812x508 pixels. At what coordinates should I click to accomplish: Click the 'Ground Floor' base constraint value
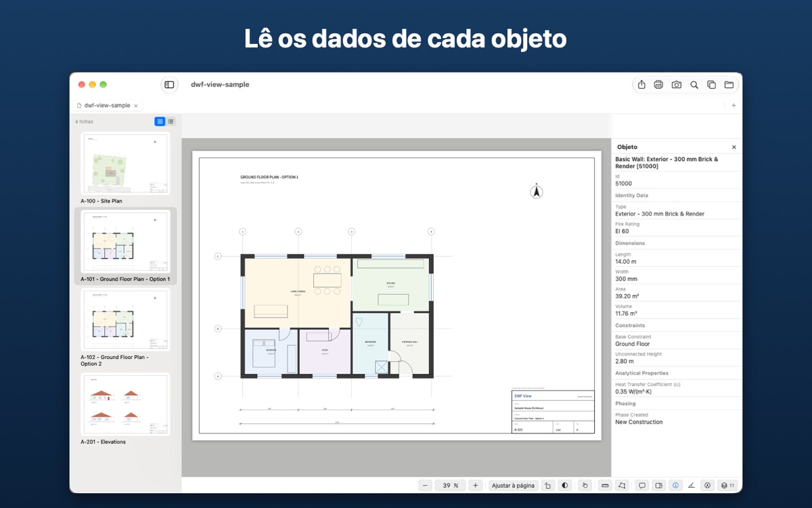click(633, 344)
